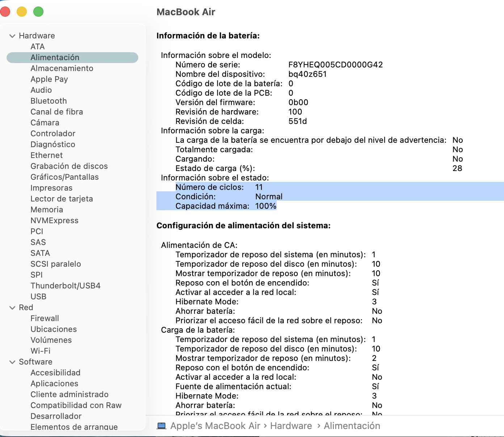Click Alimentación in the bottom path bar

[x=352, y=426]
